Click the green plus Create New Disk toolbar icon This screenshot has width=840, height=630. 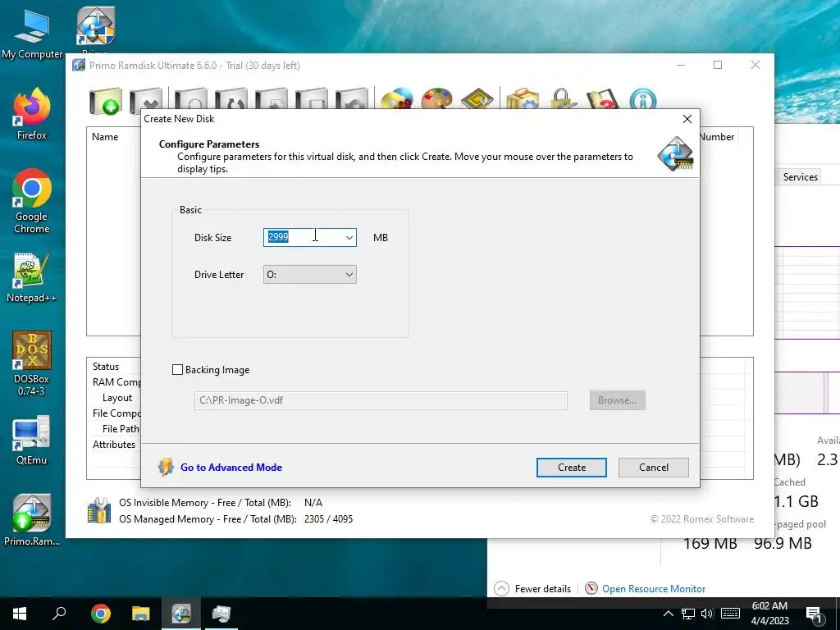click(x=106, y=101)
